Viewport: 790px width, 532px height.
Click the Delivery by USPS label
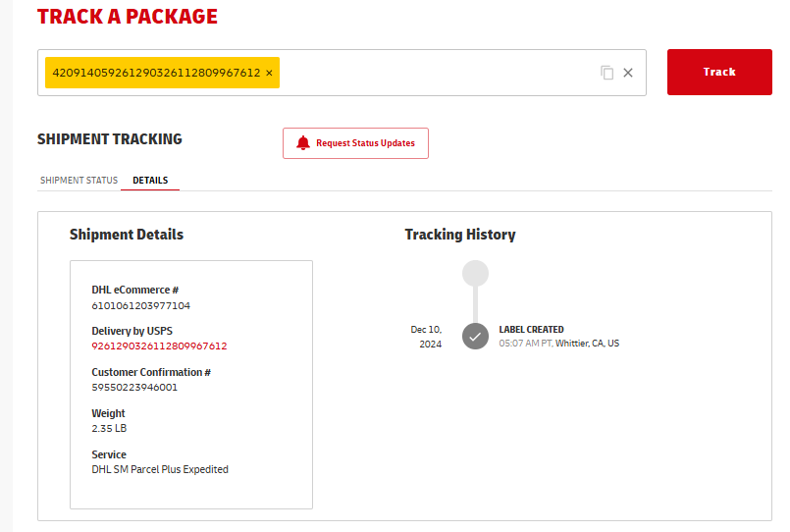132,331
